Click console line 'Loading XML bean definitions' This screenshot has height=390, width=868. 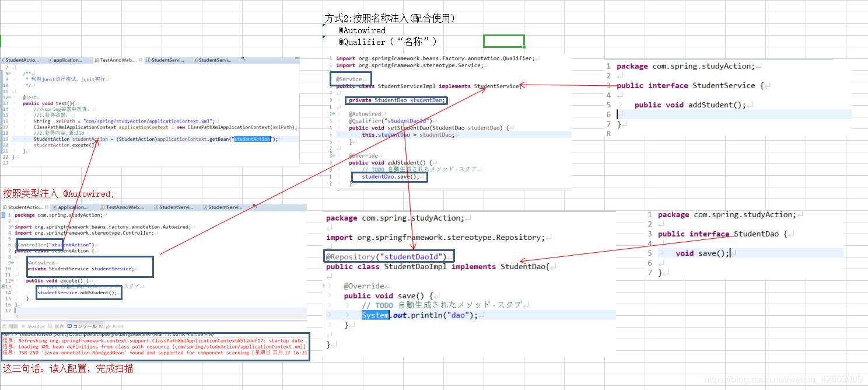click(154, 346)
